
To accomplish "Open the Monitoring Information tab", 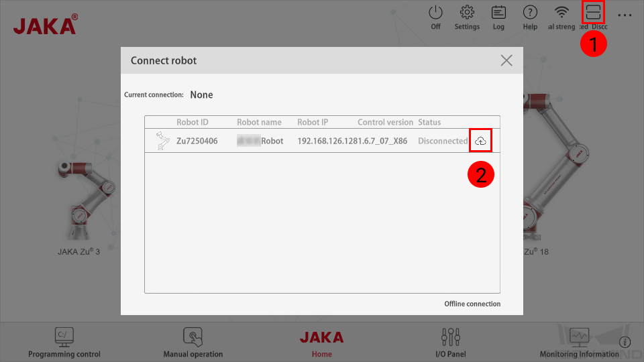I will coord(579,343).
